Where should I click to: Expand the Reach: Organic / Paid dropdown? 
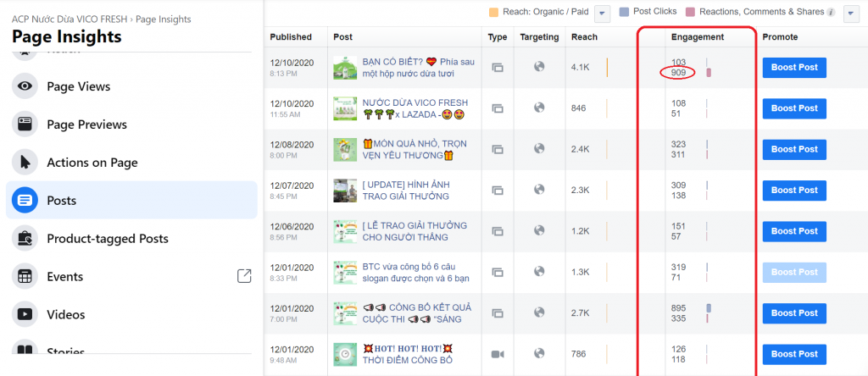click(602, 13)
